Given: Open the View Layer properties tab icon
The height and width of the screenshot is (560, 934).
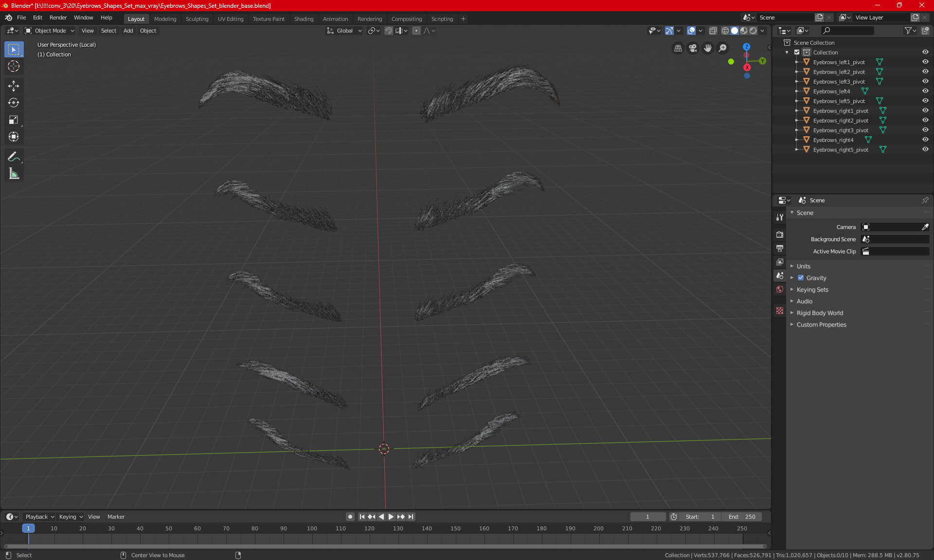Looking at the screenshot, I should coord(780,262).
